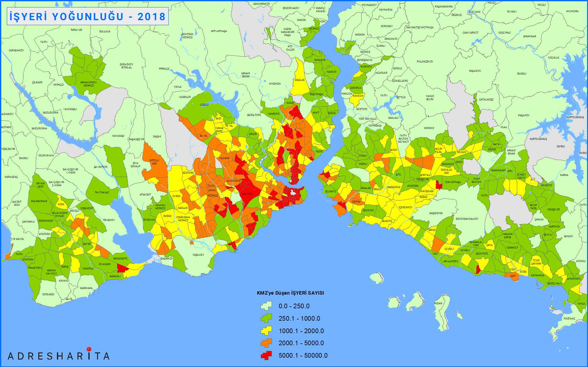Click the '0.0 - 250.0' legend text
This screenshot has height=367, width=588.
tap(294, 306)
